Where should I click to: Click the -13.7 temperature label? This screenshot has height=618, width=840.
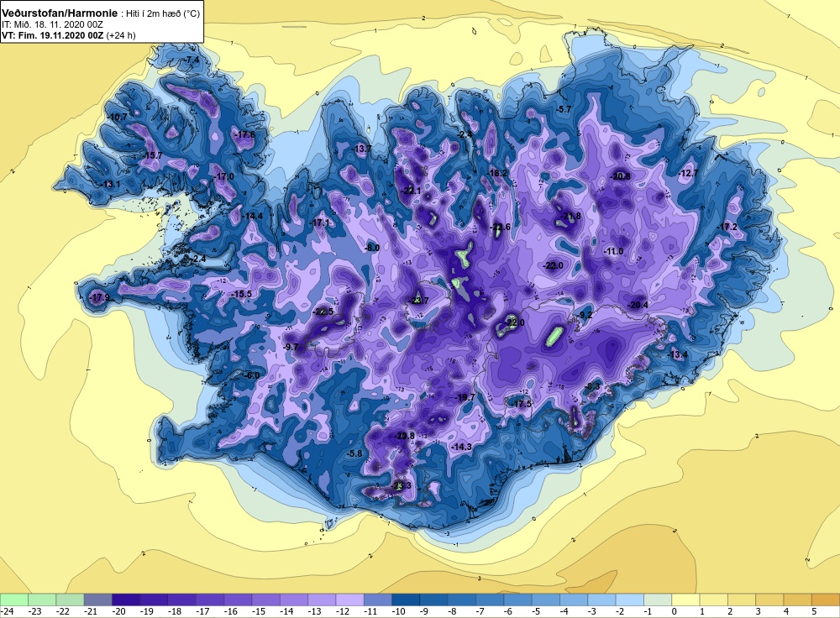362,149
